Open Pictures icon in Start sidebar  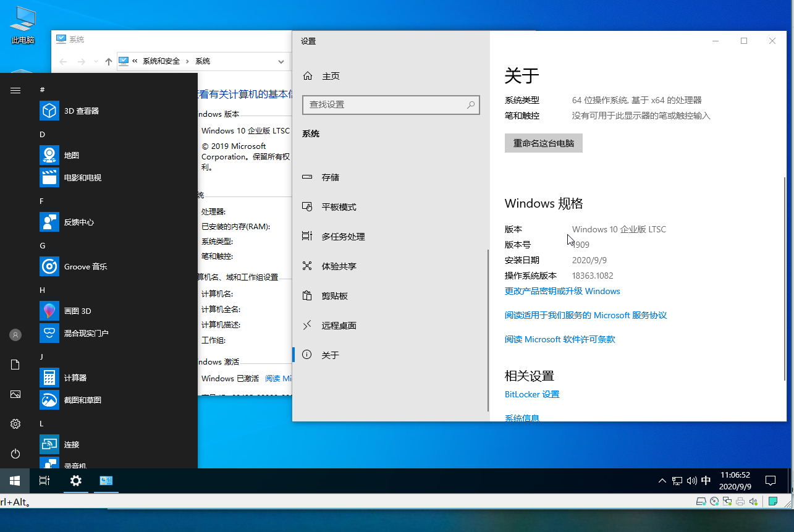pyautogui.click(x=15, y=394)
